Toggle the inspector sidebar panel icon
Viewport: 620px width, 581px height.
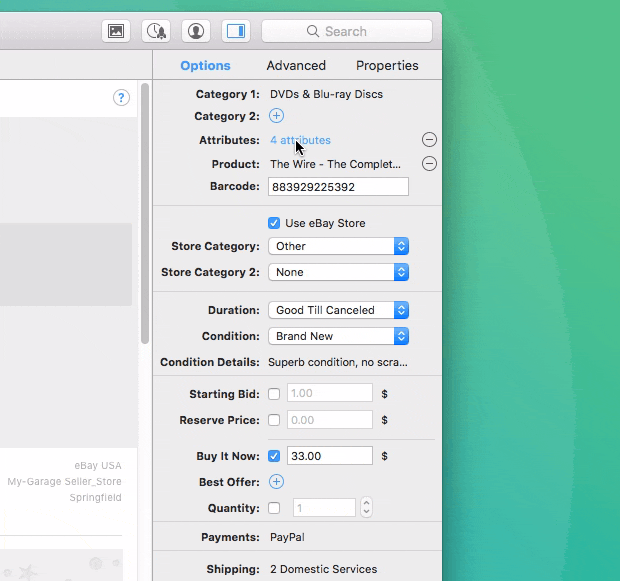236,31
